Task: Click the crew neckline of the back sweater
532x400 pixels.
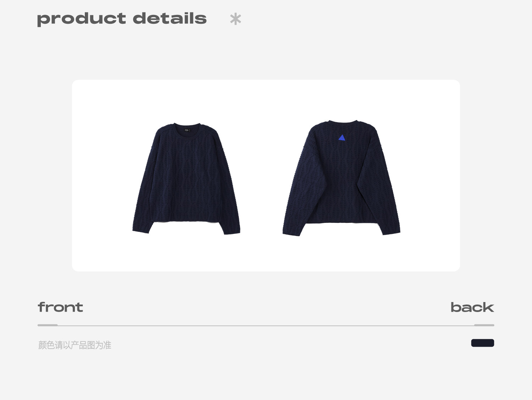Action: click(342, 122)
